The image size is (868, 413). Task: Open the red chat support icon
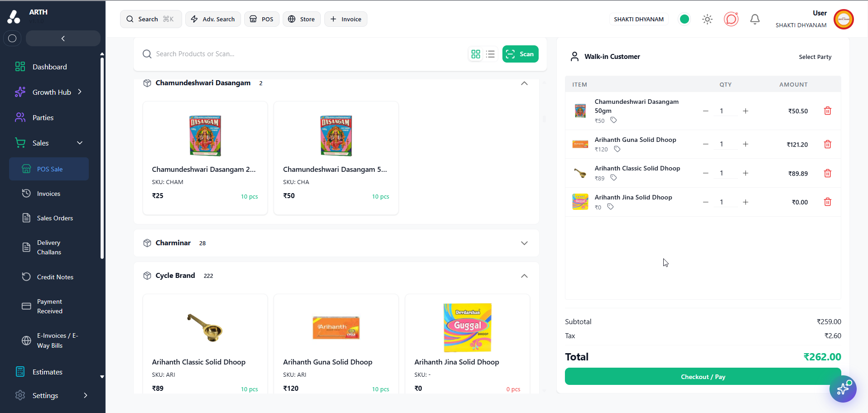tap(731, 19)
